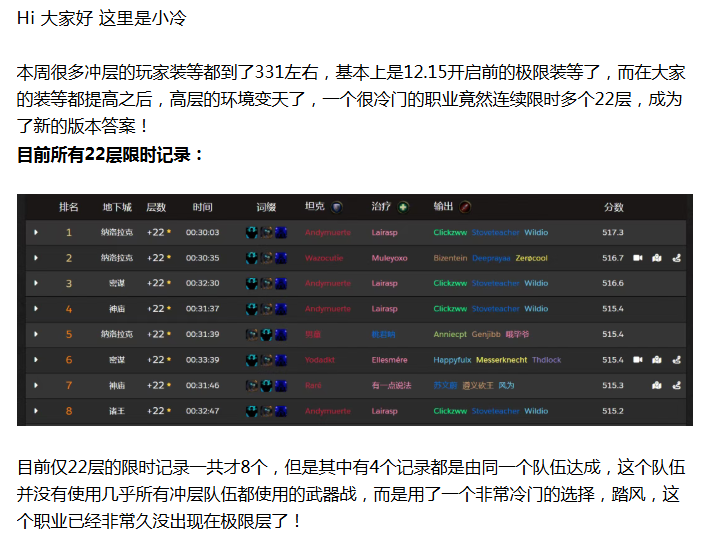Expand the rank 6 row arrow
The width and height of the screenshot is (701, 538).
pyautogui.click(x=36, y=360)
